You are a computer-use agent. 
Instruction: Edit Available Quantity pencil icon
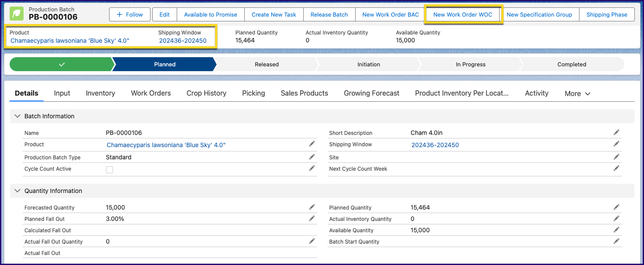pyautogui.click(x=617, y=230)
